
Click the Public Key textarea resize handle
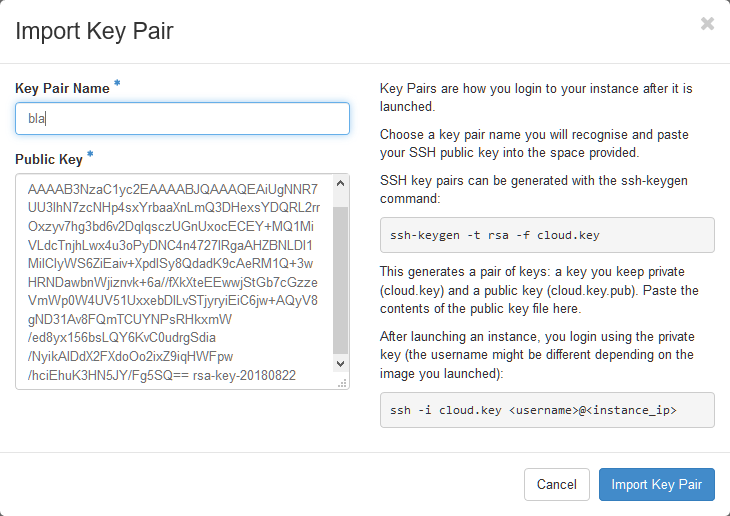pyautogui.click(x=340, y=381)
